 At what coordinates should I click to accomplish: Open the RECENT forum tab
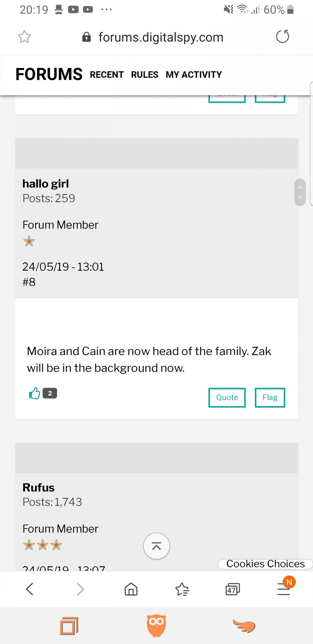tap(107, 75)
